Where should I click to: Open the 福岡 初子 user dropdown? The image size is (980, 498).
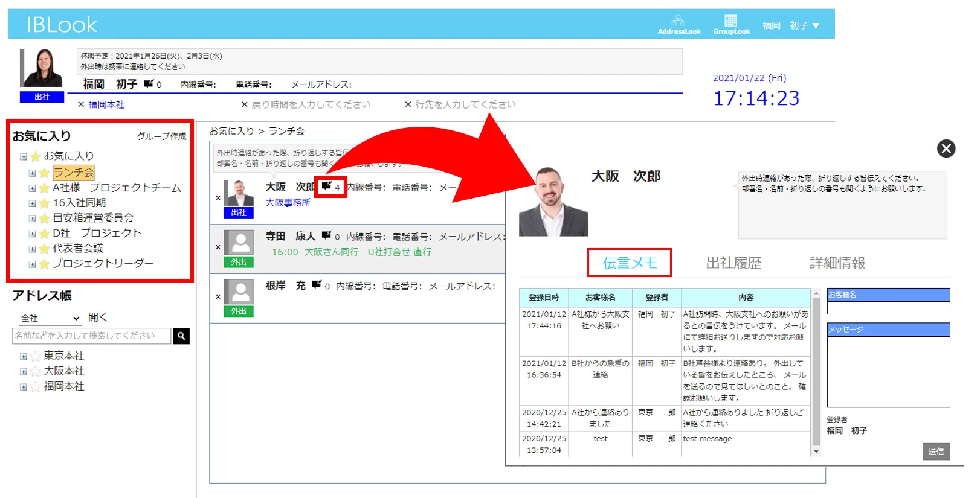pos(791,25)
